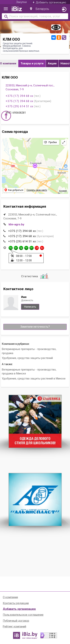Viewport: 70px width, 644px height.
Task: Click the Заметили неточность? button
Action: 35,327
